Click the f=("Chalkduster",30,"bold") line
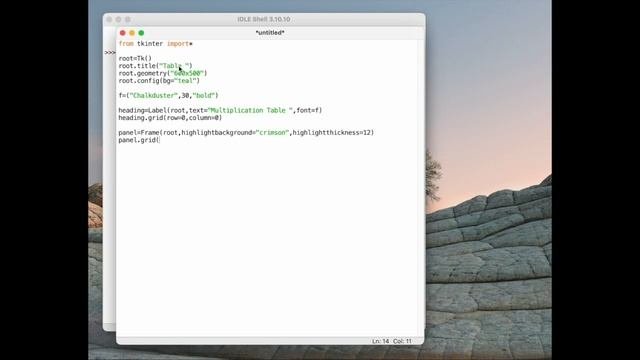640x360 pixels. tap(169, 96)
